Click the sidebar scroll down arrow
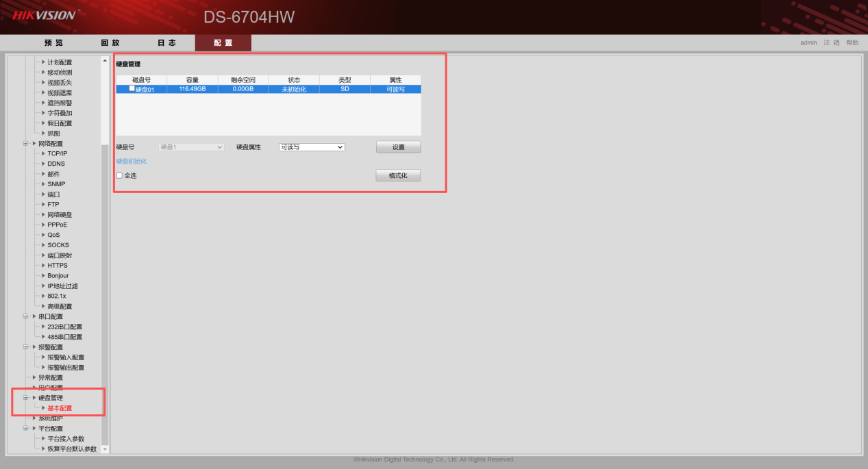Viewport: 868px width, 469px height. [105, 449]
